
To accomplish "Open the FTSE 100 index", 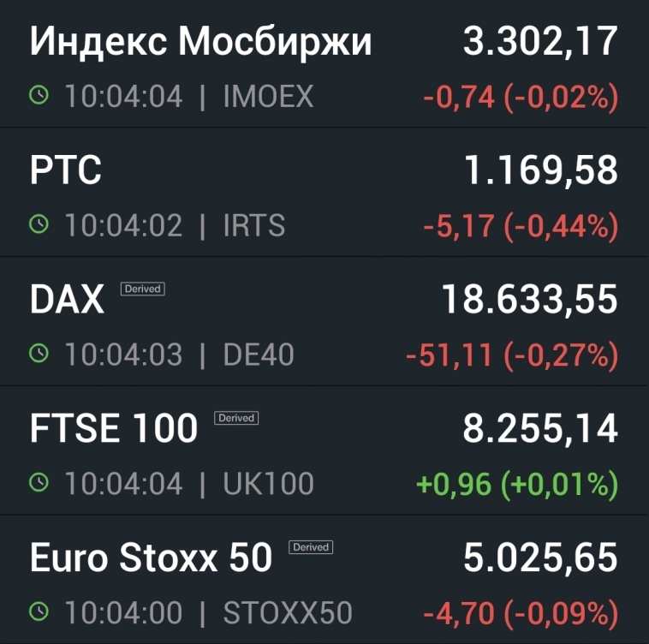I will click(114, 429).
